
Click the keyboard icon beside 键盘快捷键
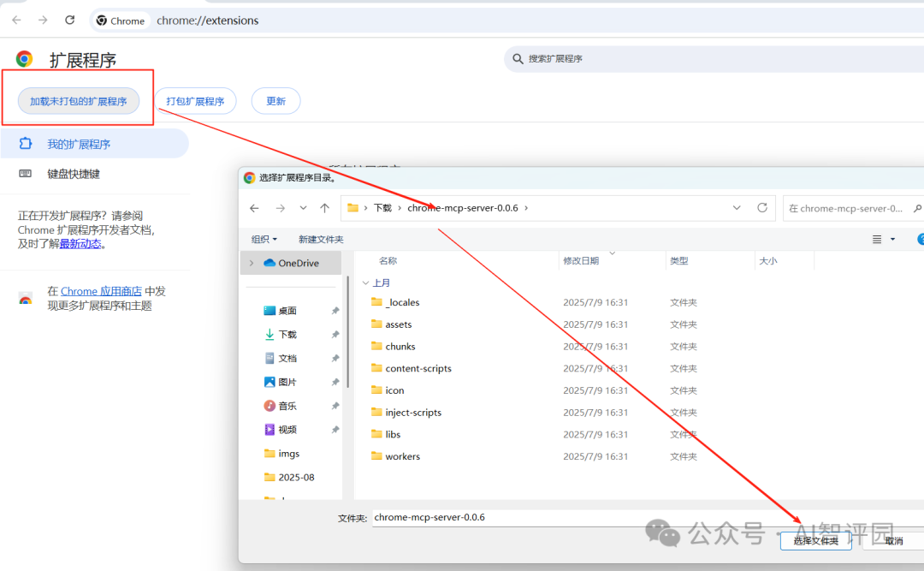26,174
